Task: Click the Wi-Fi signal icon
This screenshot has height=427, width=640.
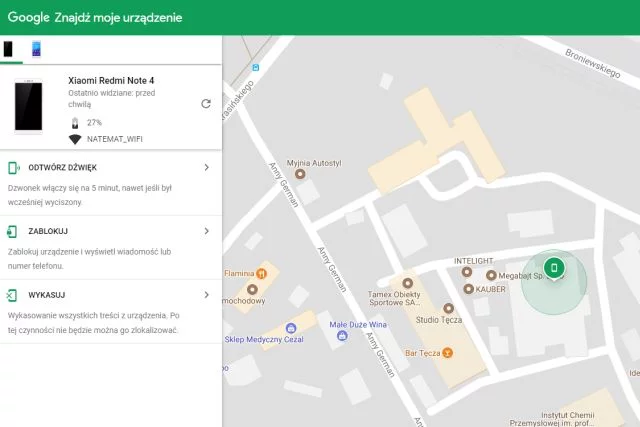Action: point(75,139)
